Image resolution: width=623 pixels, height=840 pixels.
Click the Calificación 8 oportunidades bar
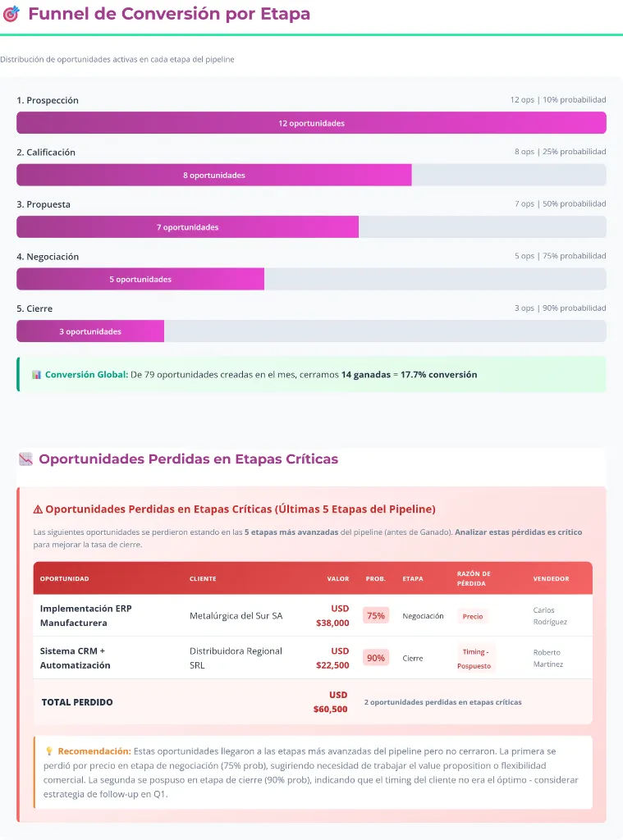[x=214, y=175]
